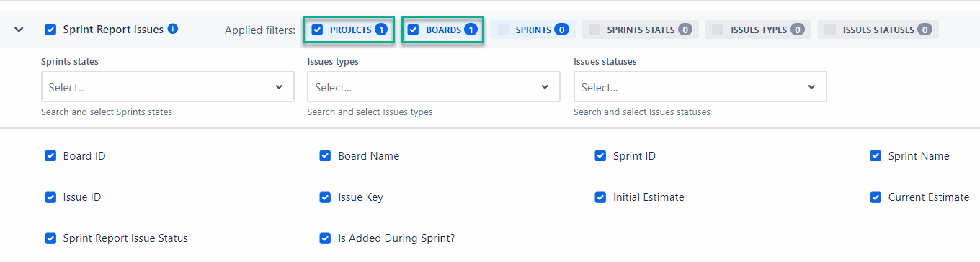Uncheck the Initial Estimate field

click(600, 196)
